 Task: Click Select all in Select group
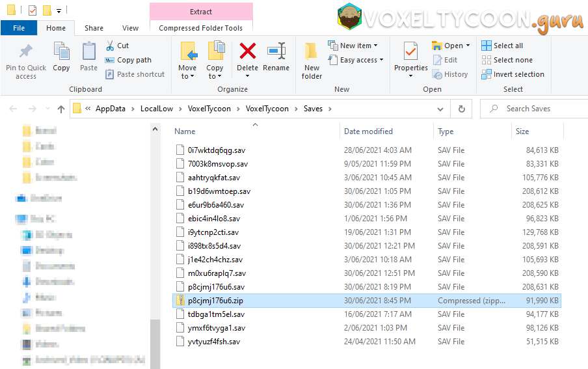click(502, 46)
